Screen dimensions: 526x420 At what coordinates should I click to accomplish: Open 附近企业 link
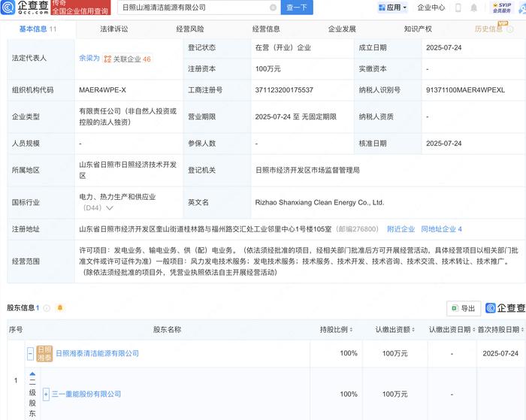(401, 229)
